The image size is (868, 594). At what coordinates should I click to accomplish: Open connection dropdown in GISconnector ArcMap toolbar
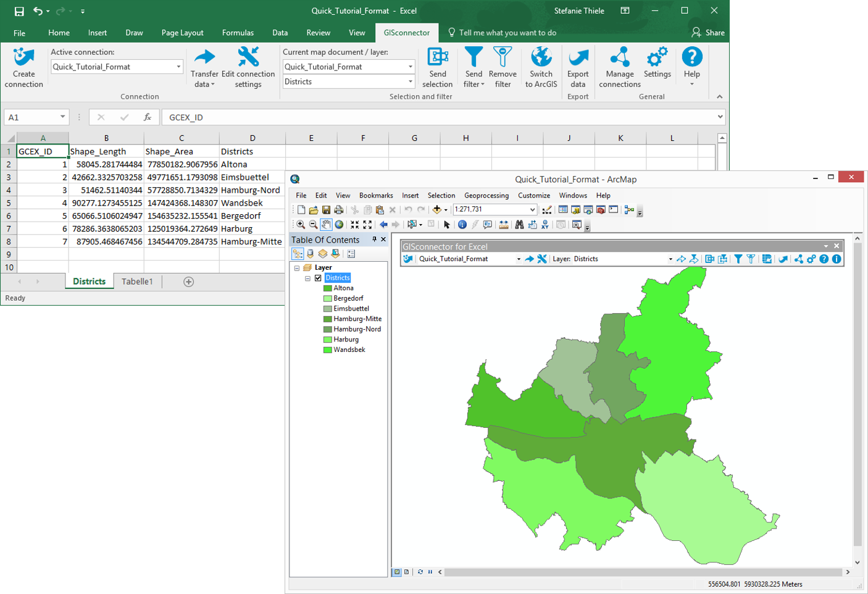[x=519, y=259]
